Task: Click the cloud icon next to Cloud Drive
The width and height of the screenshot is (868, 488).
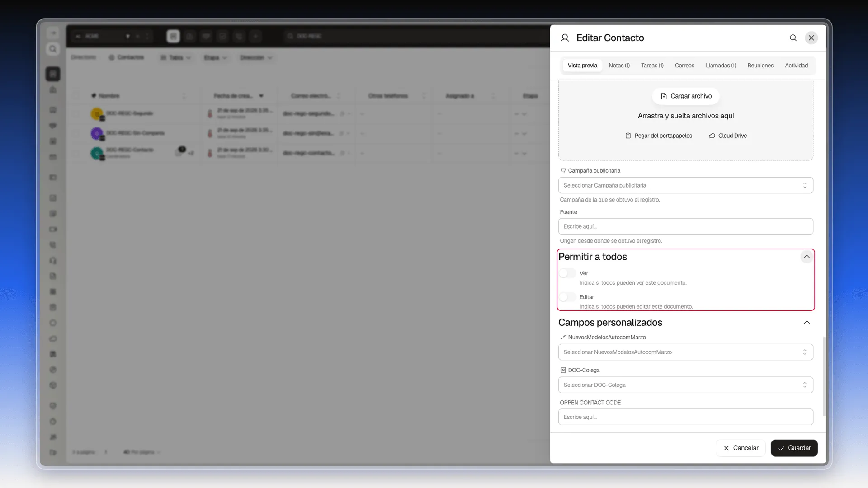Action: (712, 136)
